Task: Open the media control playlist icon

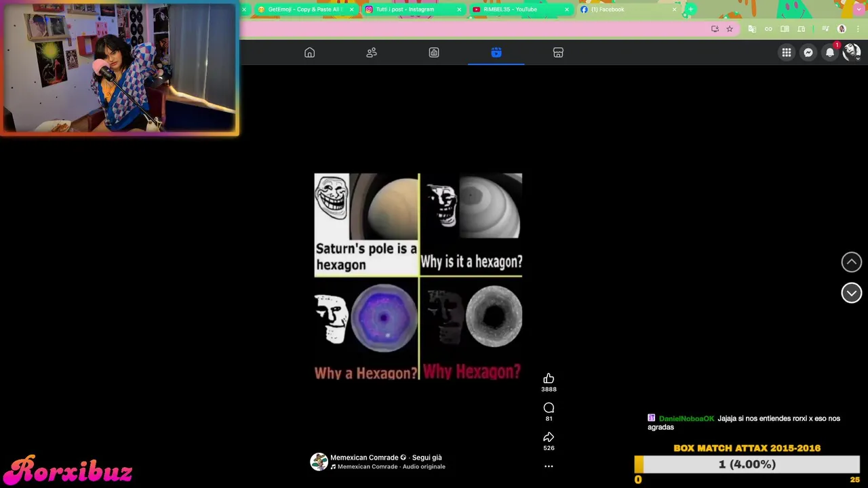Action: tap(825, 29)
